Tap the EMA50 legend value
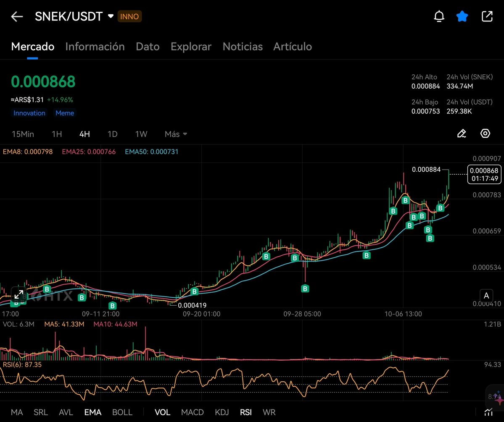This screenshot has height=422, width=504. (151, 152)
